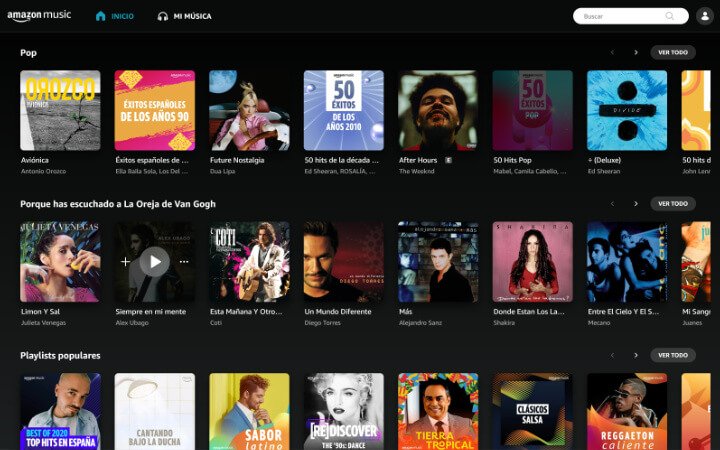Open the Donde Estan Los Ladrones cover
This screenshot has width=720, height=450.
[x=533, y=262]
